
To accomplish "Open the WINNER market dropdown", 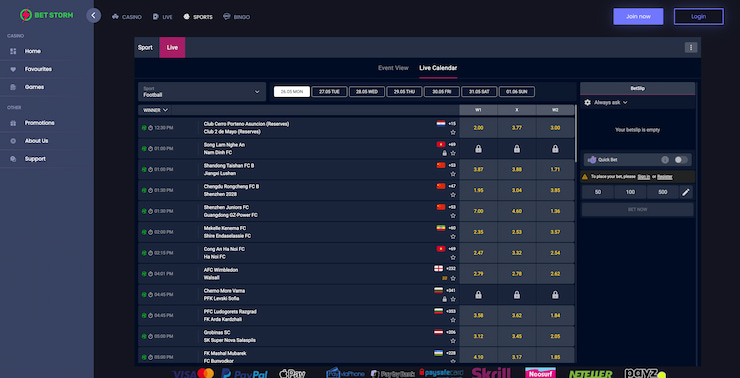I will 155,110.
